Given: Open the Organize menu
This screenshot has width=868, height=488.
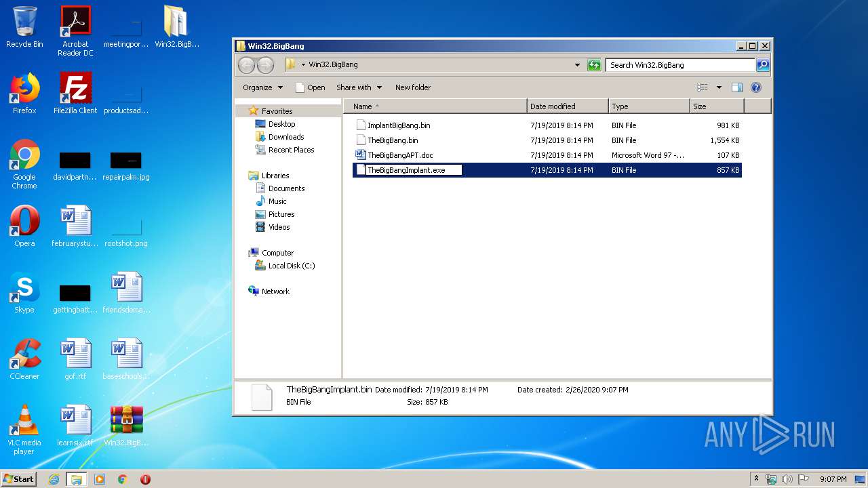Looking at the screenshot, I should (262, 87).
